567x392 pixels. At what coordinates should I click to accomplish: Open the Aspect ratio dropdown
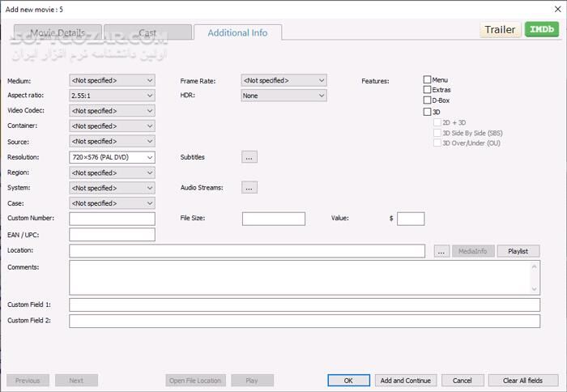click(x=112, y=96)
